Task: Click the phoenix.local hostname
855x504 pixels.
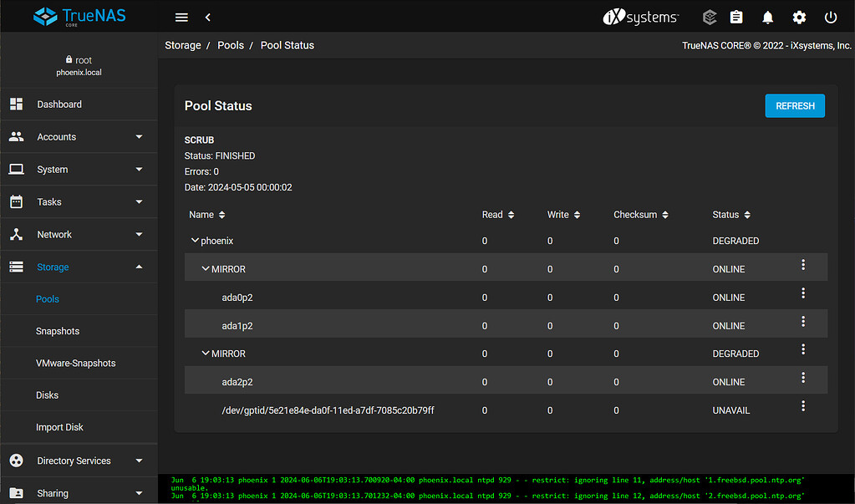Action: [x=79, y=73]
